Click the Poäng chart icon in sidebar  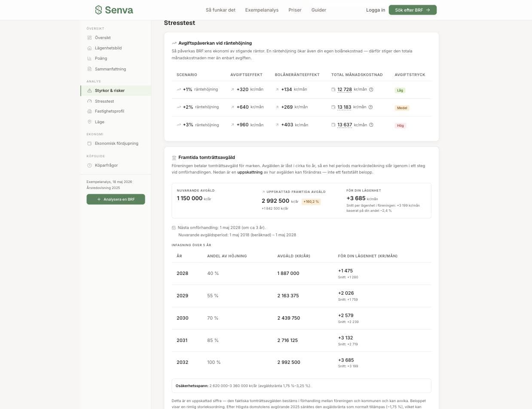coord(89,58)
